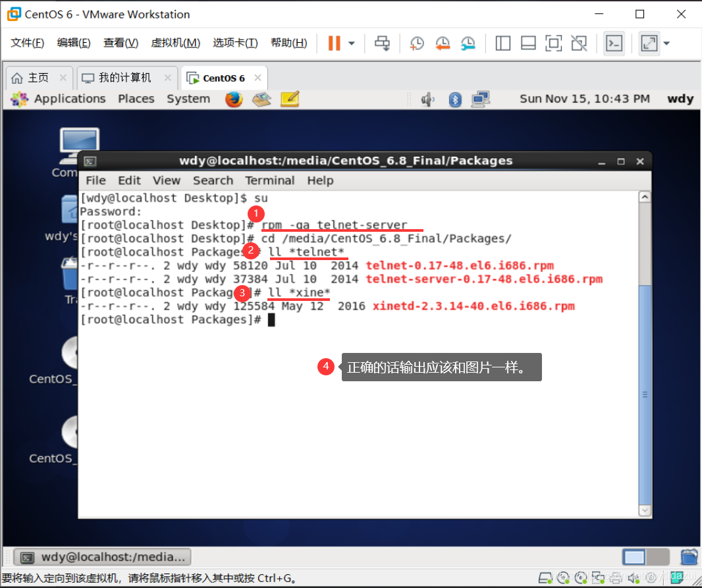Click the VMware sound status icon
This screenshot has width=702, height=588.
(633, 578)
